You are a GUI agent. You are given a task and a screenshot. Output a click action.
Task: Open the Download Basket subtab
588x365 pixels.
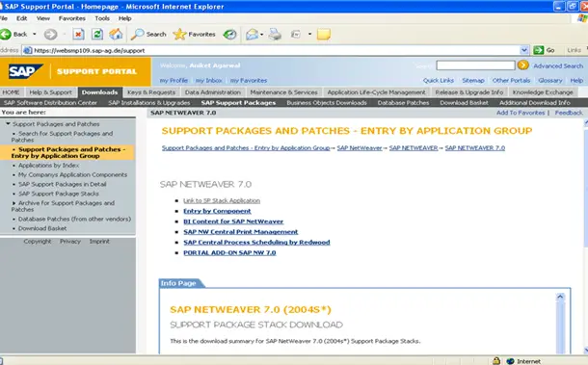[x=464, y=103]
